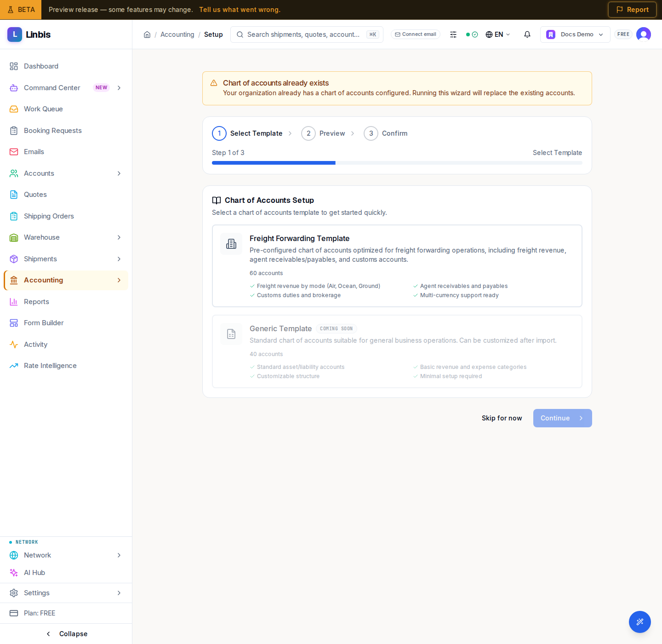
Task: Go to the Confirm step
Action: point(386,133)
